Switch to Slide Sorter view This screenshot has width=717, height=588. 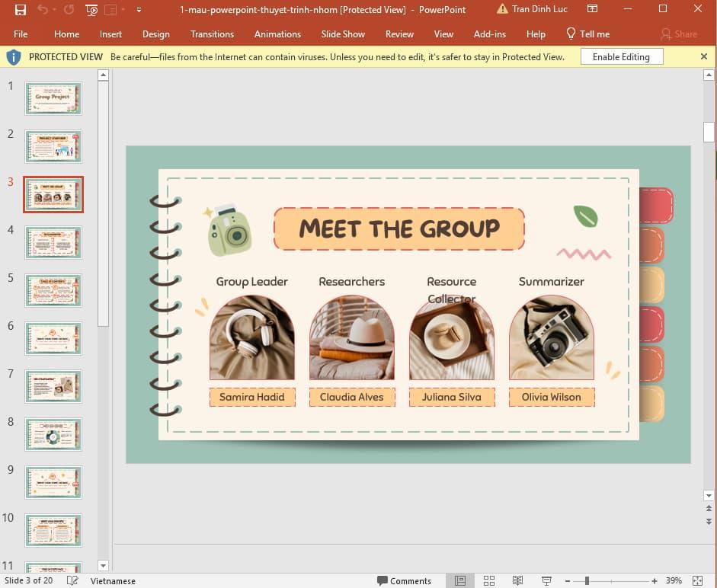click(x=489, y=580)
